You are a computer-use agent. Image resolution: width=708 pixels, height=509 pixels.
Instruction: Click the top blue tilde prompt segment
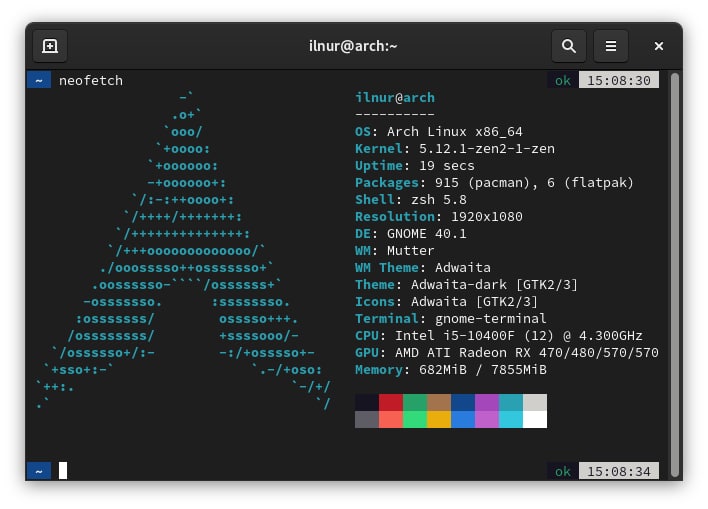tap(39, 80)
